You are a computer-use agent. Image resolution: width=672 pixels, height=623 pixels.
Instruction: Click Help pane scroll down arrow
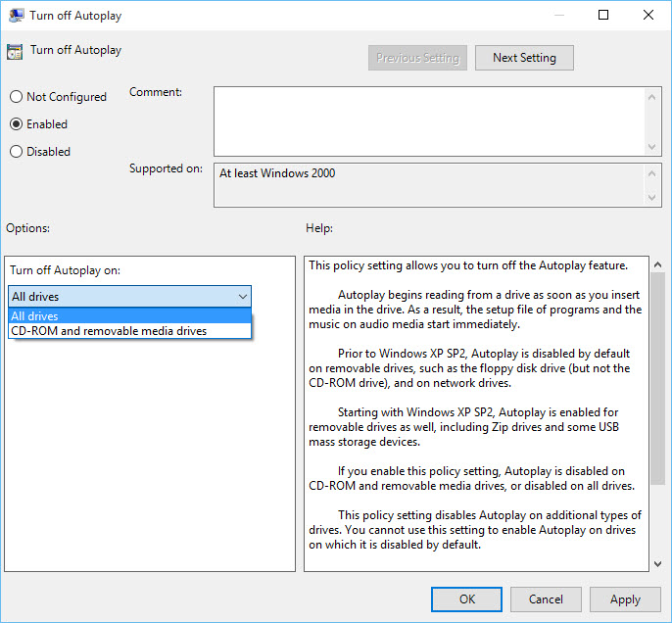pos(656,562)
